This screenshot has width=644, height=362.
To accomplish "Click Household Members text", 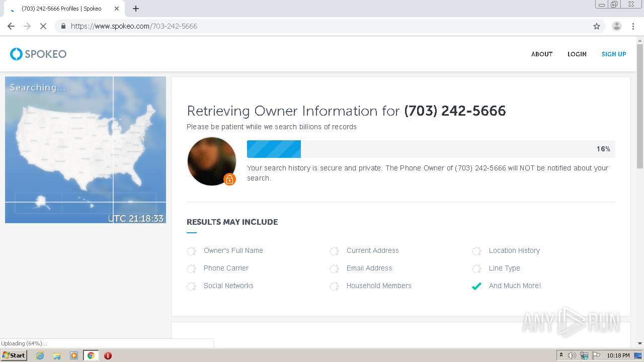I will pos(379,286).
